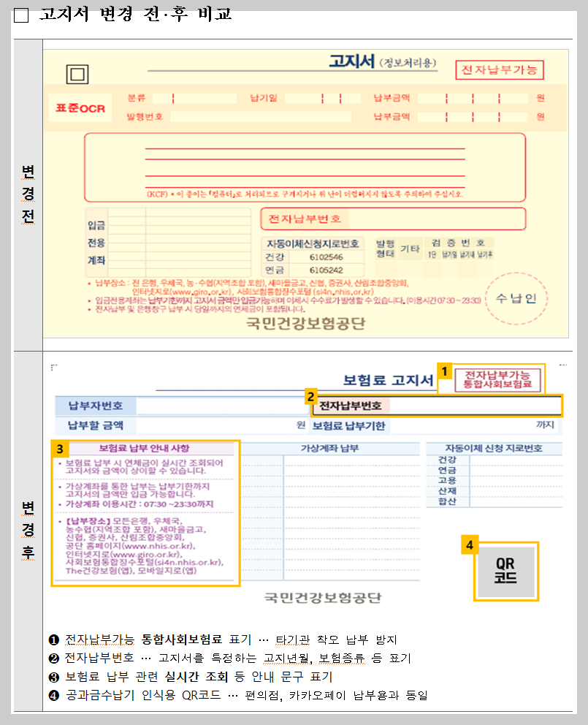The image size is (588, 725).
Task: Click the 수납인 dashed stamp circle
Action: pyautogui.click(x=516, y=298)
